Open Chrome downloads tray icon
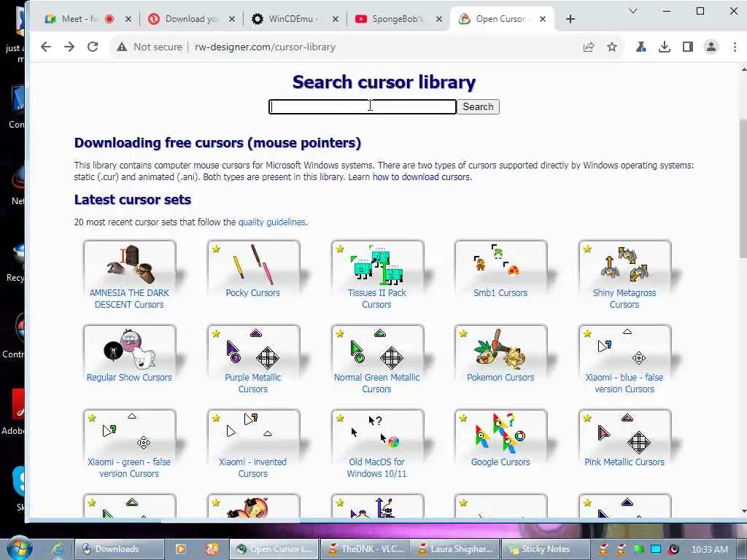The height and width of the screenshot is (560, 747). coord(664,47)
